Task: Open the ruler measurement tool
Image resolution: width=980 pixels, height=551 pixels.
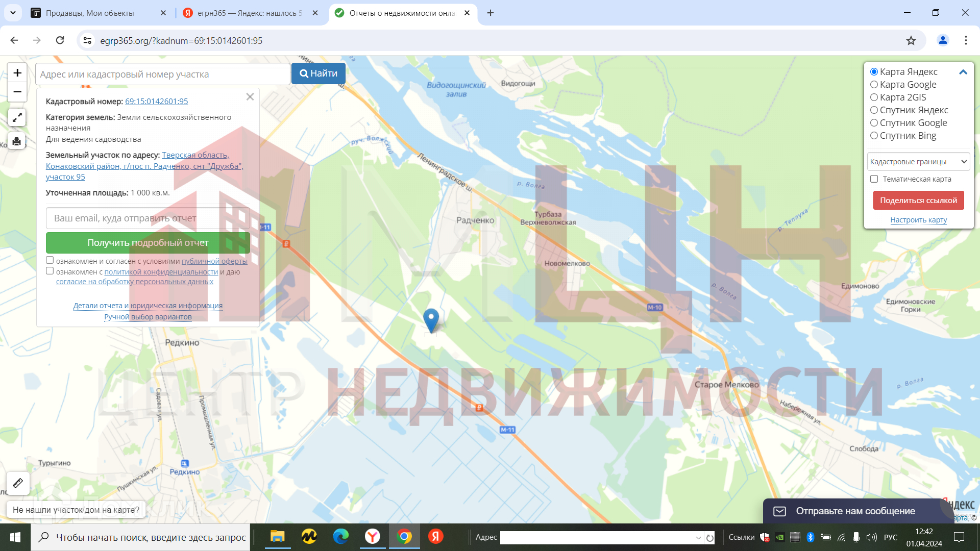Action: click(x=18, y=483)
